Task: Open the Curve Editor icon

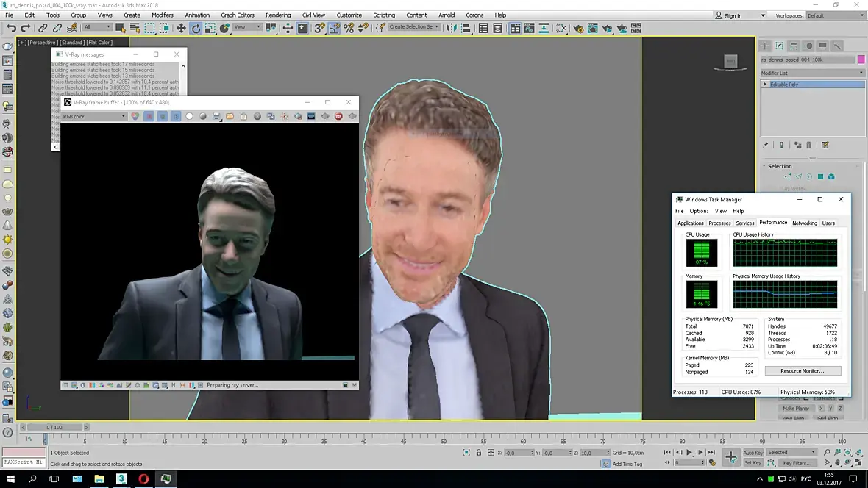Action: coord(529,28)
